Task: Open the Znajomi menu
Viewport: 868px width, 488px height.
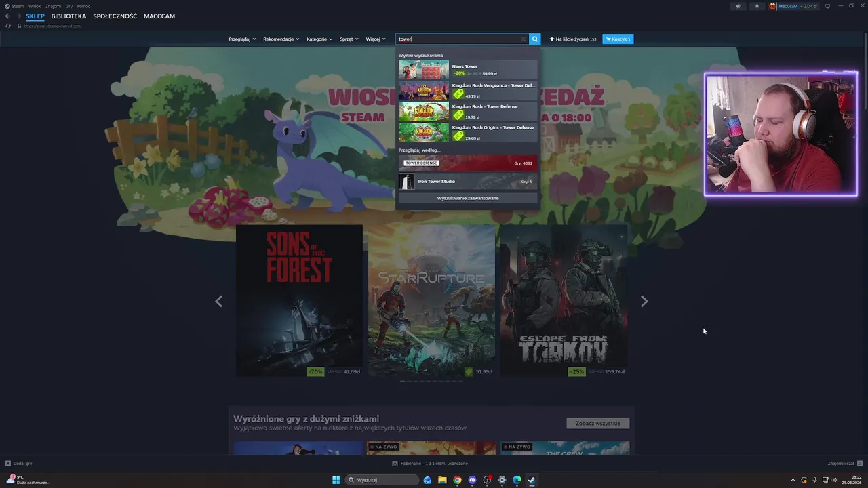Action: (x=53, y=6)
